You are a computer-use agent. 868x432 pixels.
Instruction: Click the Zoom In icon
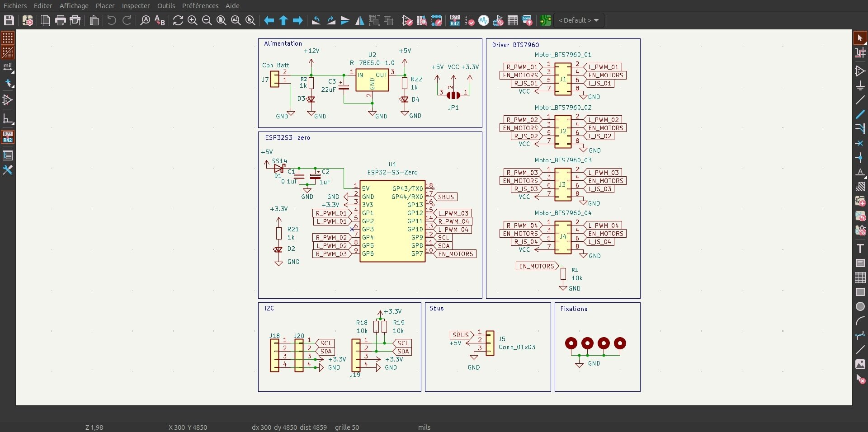(193, 20)
